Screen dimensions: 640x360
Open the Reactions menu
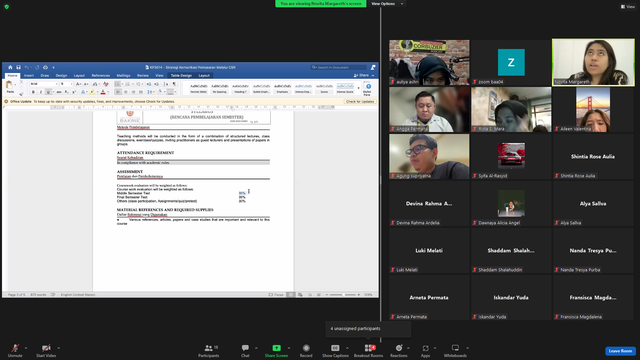tap(399, 350)
